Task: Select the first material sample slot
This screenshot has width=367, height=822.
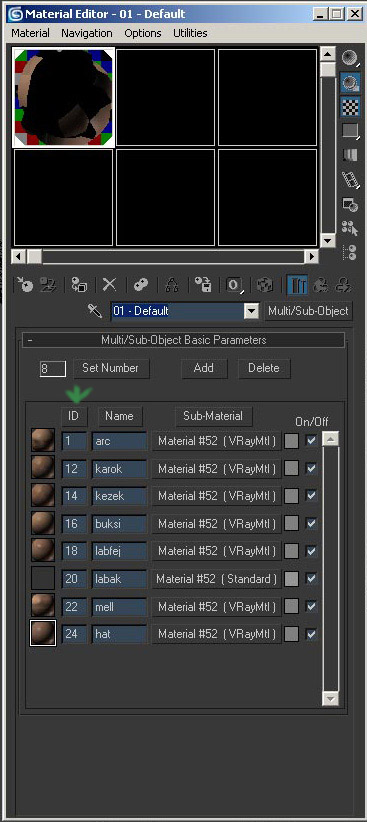Action: [x=63, y=97]
